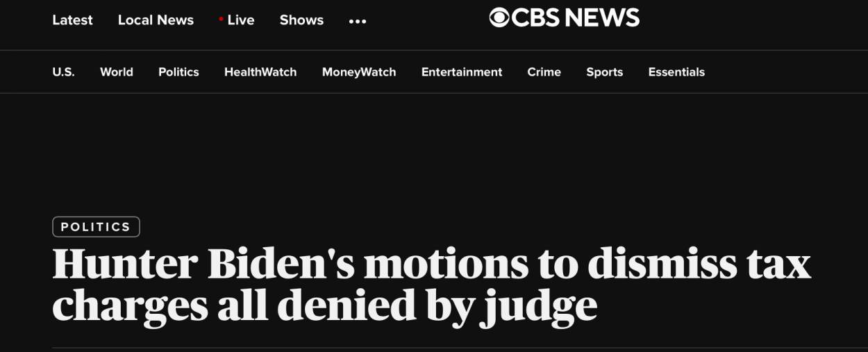Open the three-dot more menu
The width and height of the screenshot is (868, 352).
pyautogui.click(x=358, y=21)
